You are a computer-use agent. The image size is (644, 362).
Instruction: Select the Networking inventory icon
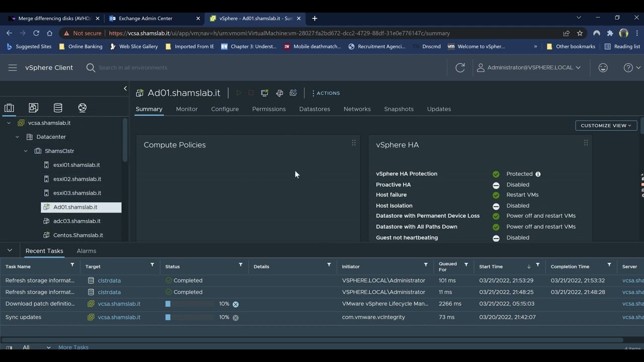tap(83, 108)
